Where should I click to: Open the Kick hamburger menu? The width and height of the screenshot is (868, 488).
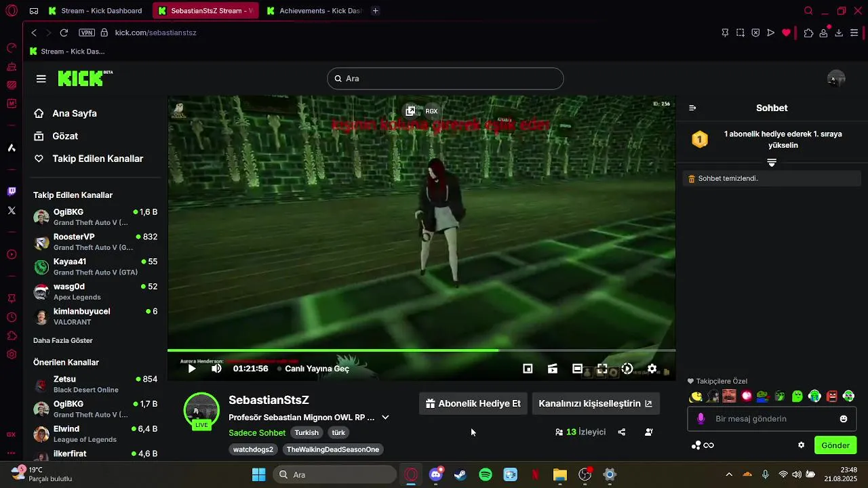[41, 79]
